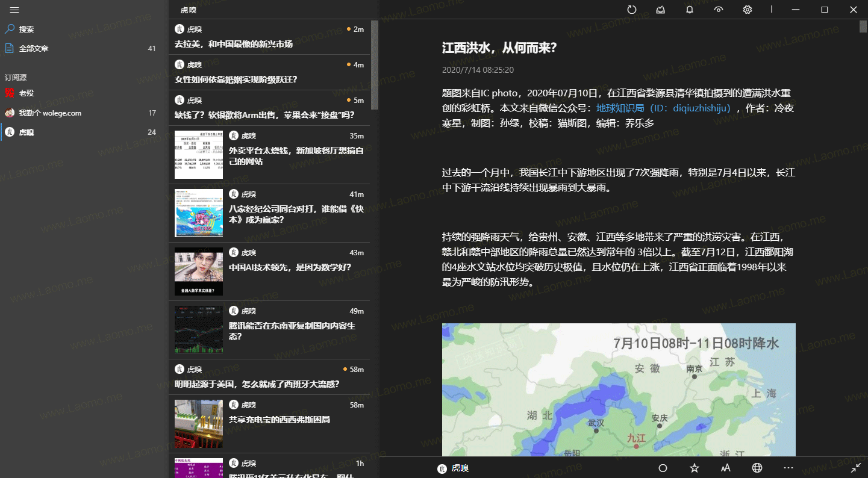868x478 pixels.
Task: Open article 外卖平台太烧钱，新加坡餐厅想搞自己的网站
Action: [x=269, y=155]
